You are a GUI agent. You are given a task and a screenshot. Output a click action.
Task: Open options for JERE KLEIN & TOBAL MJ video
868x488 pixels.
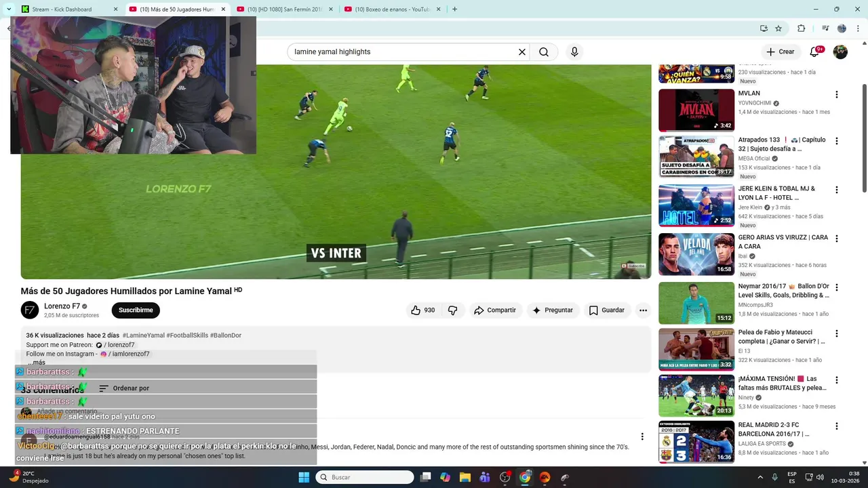click(x=836, y=190)
